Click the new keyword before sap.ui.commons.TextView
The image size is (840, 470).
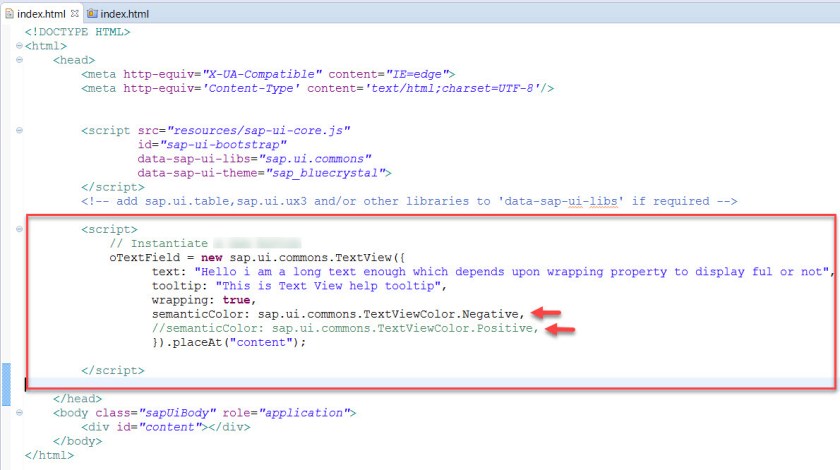click(x=212, y=257)
